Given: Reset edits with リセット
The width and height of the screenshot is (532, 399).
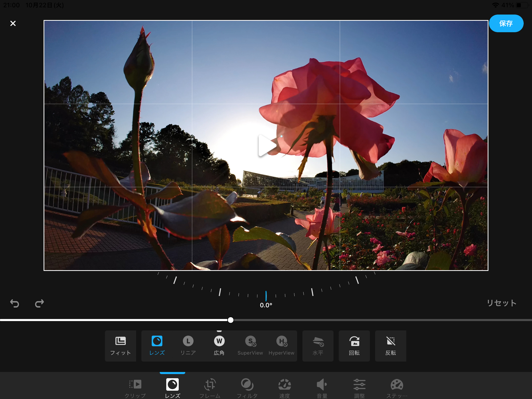Looking at the screenshot, I should point(501,303).
